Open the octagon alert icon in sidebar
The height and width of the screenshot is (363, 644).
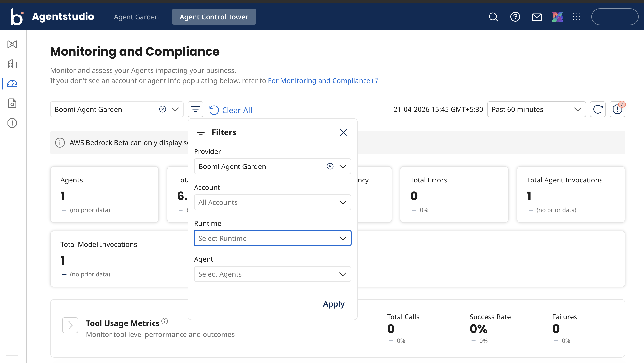[12, 123]
